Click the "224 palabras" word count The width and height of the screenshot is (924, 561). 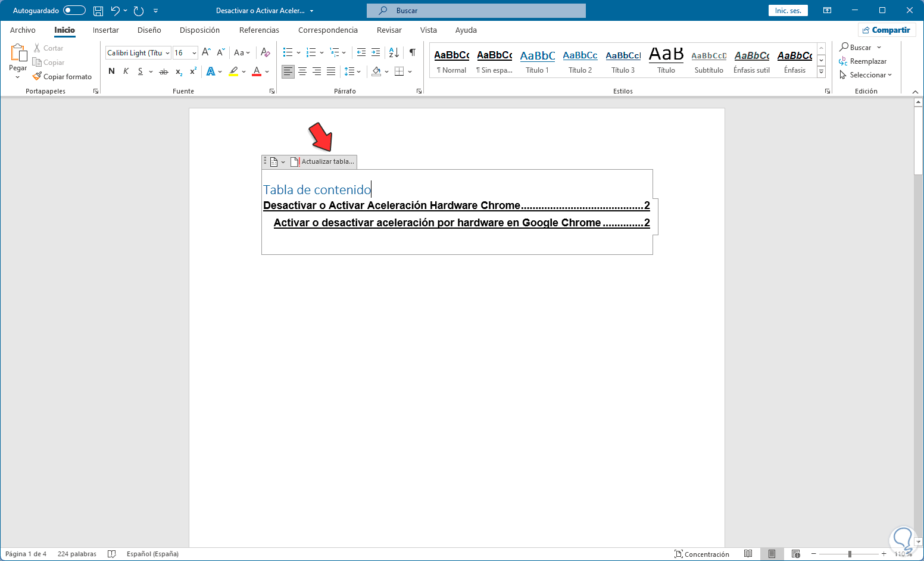(x=77, y=554)
